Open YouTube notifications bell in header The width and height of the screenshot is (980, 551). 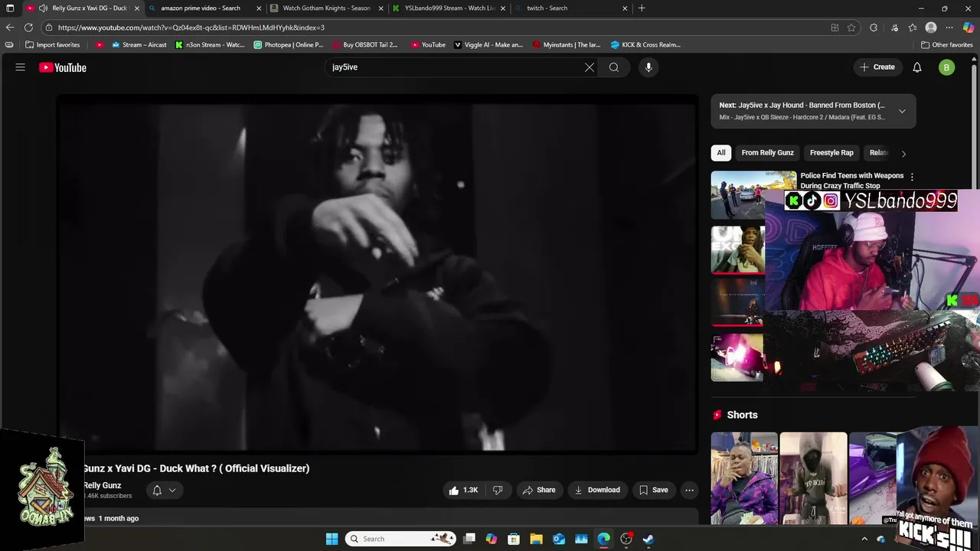[x=917, y=67]
